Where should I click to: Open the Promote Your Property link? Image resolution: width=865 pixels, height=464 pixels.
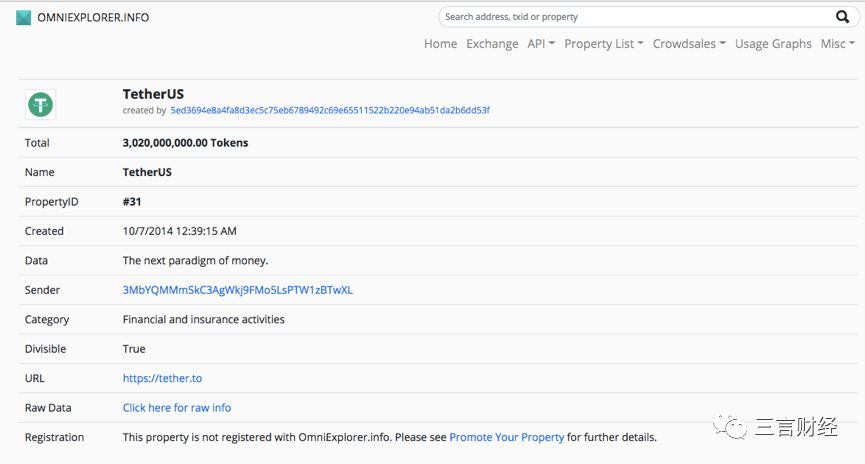click(506, 438)
